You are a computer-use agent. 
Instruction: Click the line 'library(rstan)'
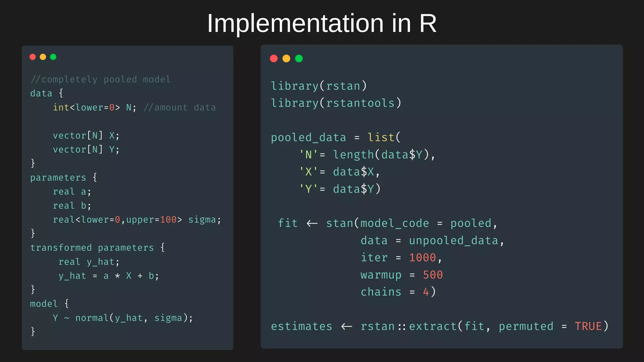[319, 86]
